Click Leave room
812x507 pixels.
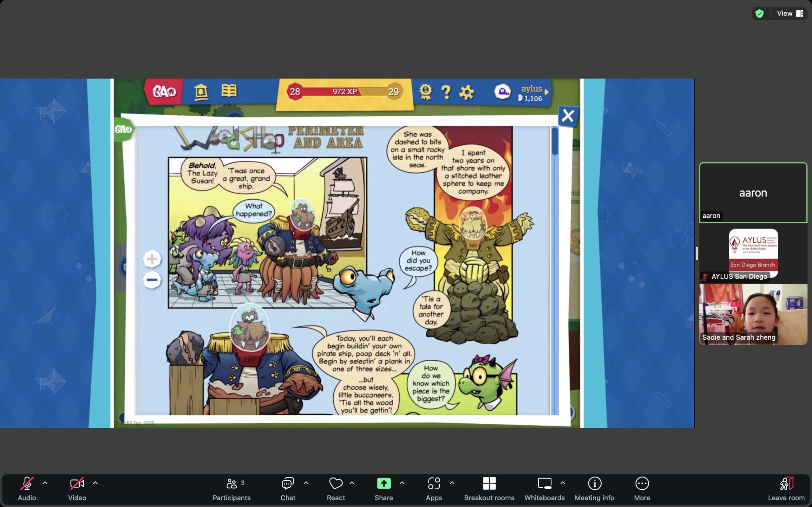click(786, 488)
